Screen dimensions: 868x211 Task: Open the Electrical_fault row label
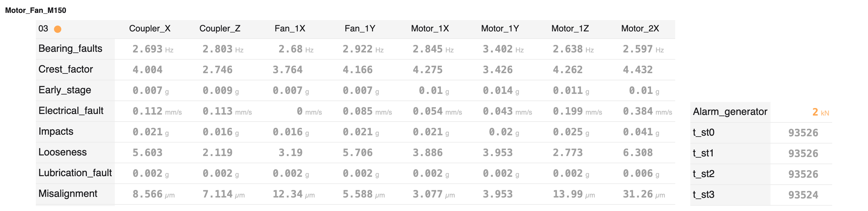point(71,111)
